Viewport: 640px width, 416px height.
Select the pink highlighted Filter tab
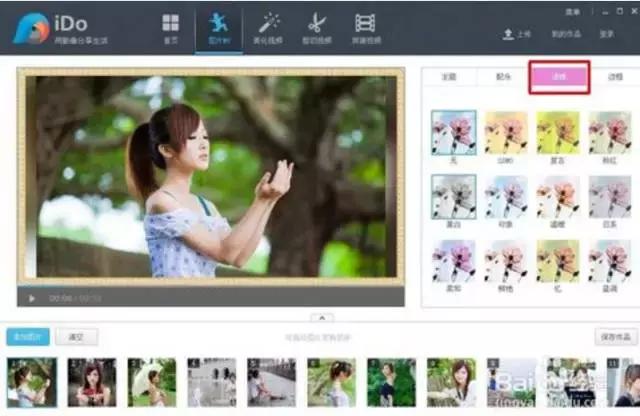coord(559,77)
